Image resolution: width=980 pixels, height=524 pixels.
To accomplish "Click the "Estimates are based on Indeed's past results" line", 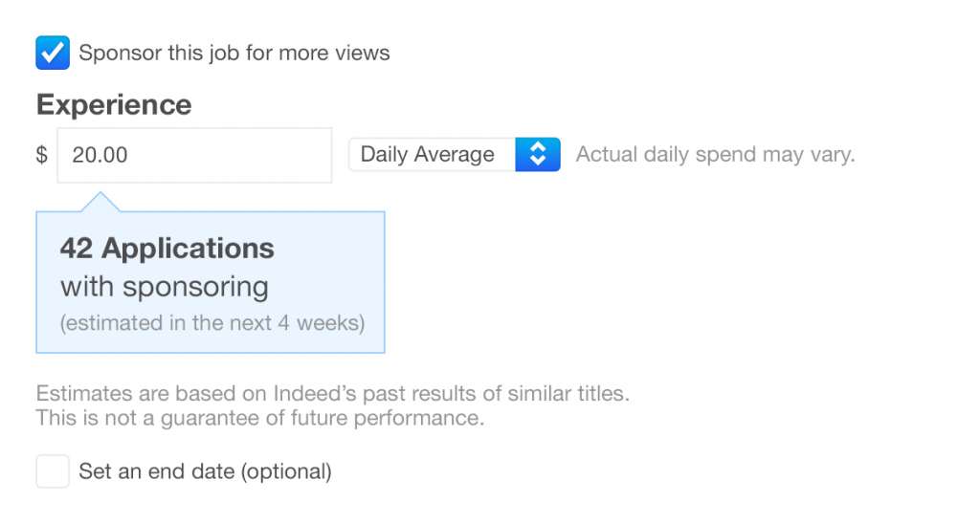I will click(332, 393).
